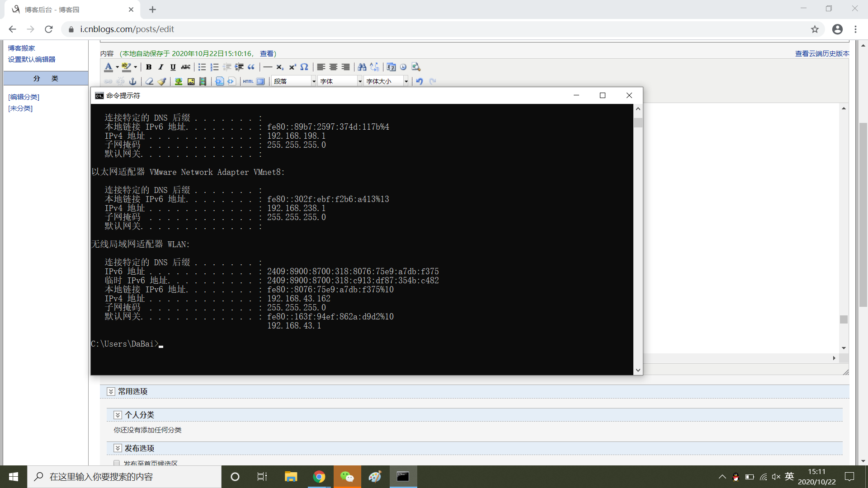
Task: Toggle bold formatting in editor toolbar
Action: [148, 67]
